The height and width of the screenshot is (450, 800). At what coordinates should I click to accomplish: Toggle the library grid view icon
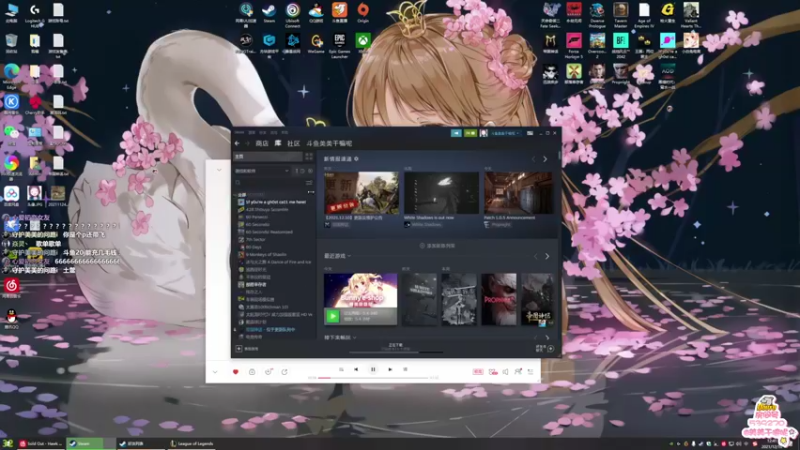309,157
